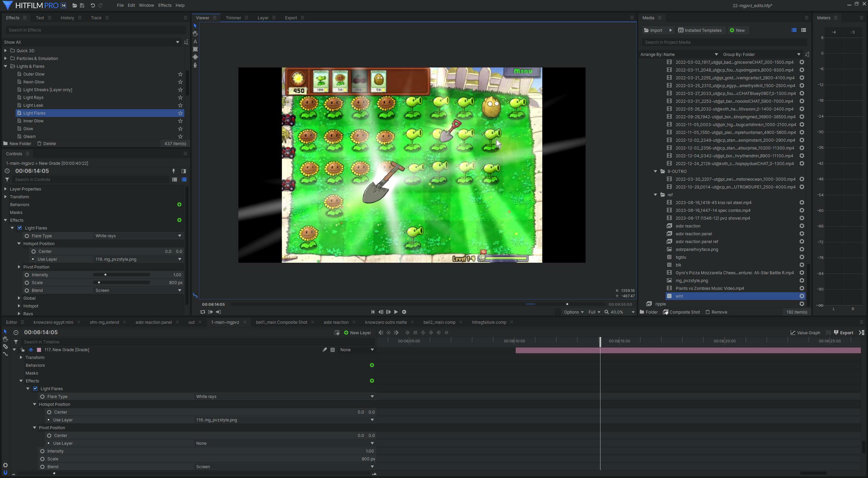Click the pin icon in Controls panel
Image resolution: width=868 pixels, height=478 pixels.
pyautogui.click(x=174, y=171)
